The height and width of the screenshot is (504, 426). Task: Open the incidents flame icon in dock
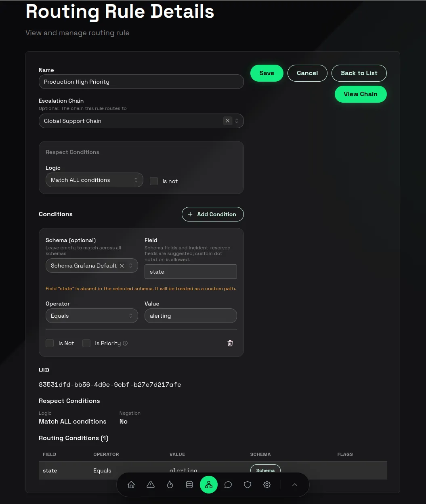pos(170,485)
